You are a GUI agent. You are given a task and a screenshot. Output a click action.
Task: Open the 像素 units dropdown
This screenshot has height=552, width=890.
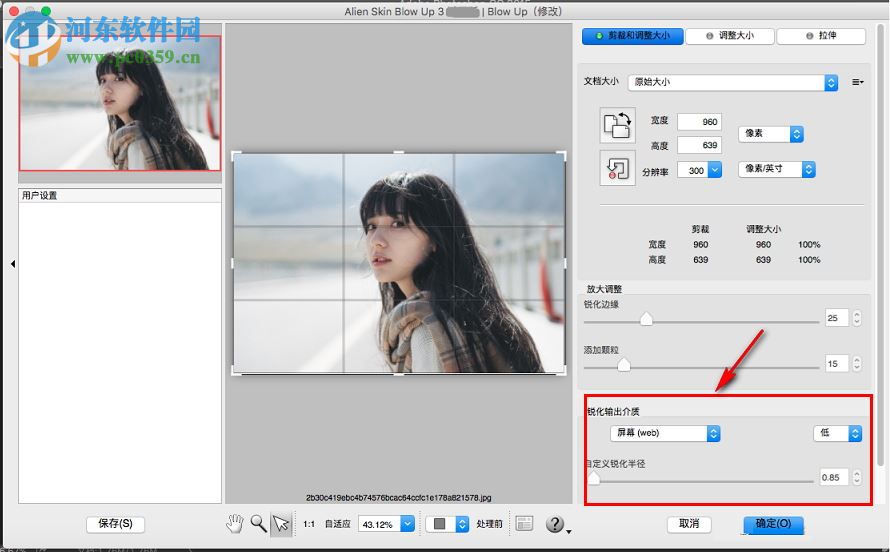click(771, 134)
